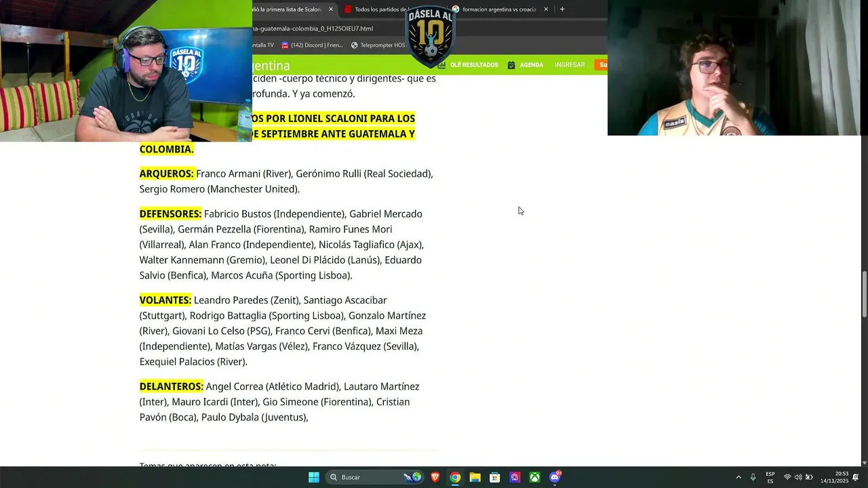Click the text 'Angel Correa (Atlético Madrid)'

(272, 386)
